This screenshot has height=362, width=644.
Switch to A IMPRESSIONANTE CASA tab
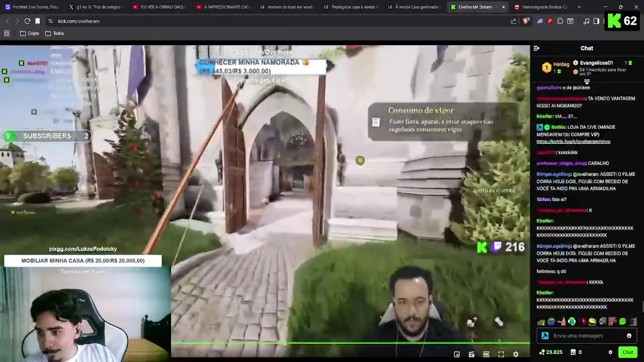click(x=224, y=7)
